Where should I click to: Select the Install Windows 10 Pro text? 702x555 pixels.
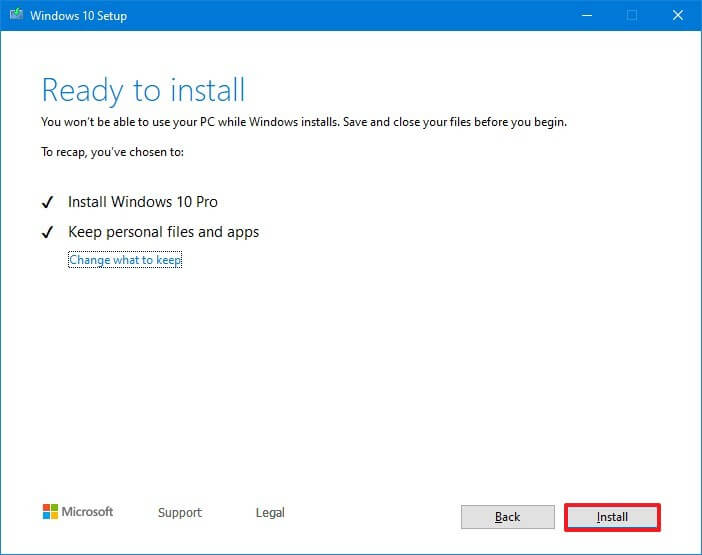pos(142,202)
